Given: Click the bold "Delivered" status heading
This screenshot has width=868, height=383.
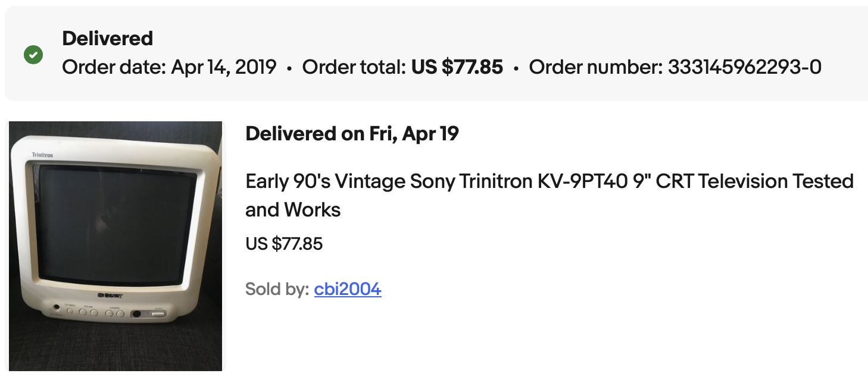Looking at the screenshot, I should coord(107,39).
